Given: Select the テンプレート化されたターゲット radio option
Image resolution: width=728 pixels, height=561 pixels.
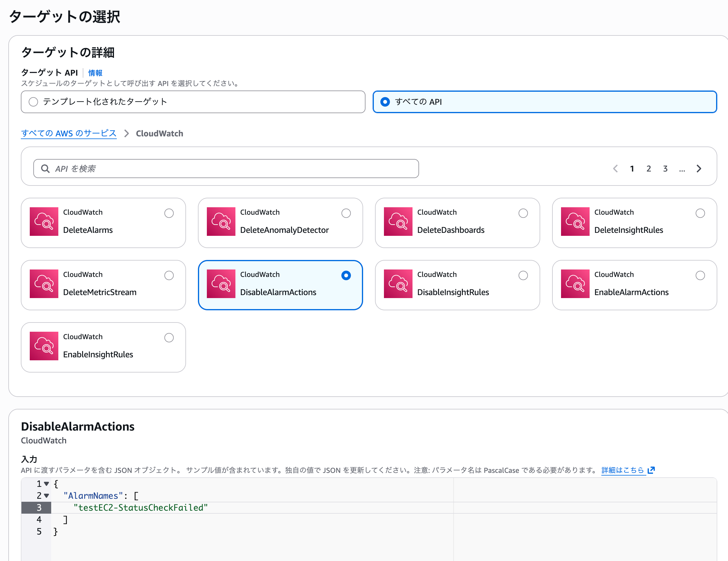Looking at the screenshot, I should click(x=33, y=102).
